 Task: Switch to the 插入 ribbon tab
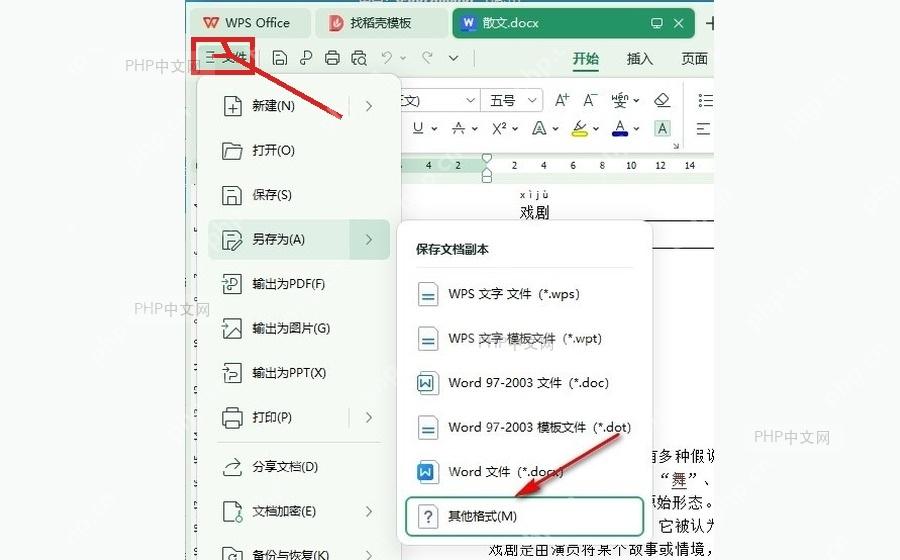pos(639,59)
